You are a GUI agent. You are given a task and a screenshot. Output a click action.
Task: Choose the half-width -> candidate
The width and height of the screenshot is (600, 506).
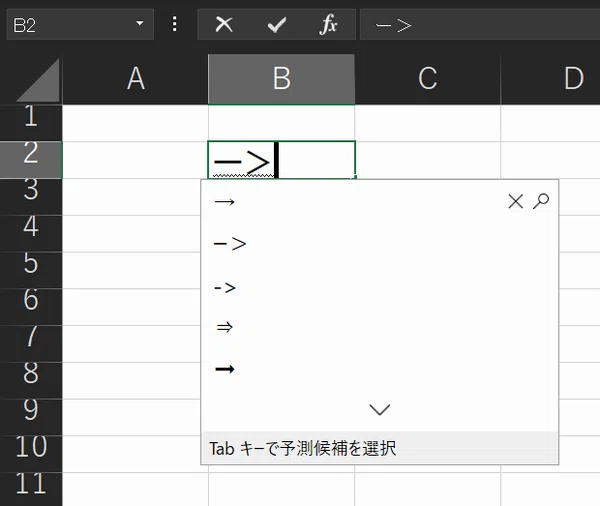[x=225, y=287]
